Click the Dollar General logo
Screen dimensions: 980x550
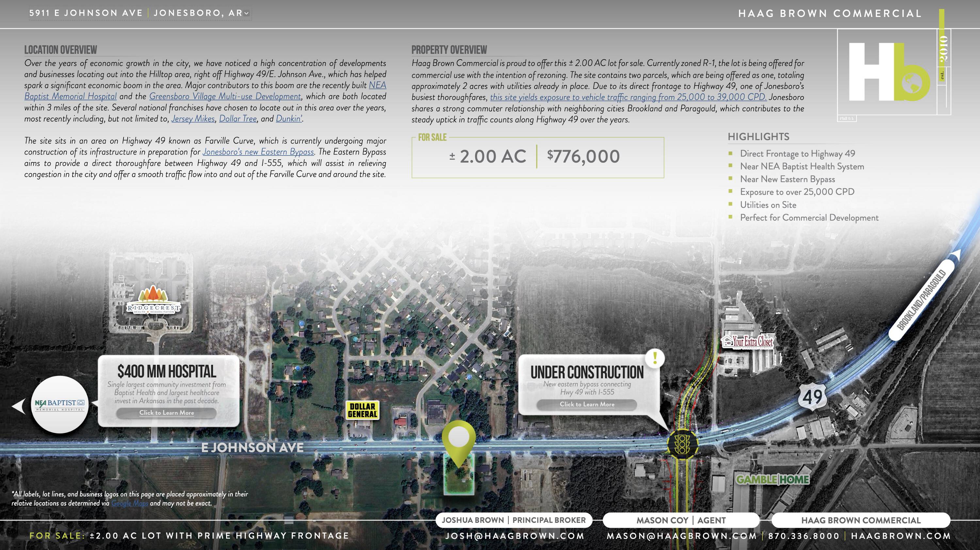click(x=363, y=410)
